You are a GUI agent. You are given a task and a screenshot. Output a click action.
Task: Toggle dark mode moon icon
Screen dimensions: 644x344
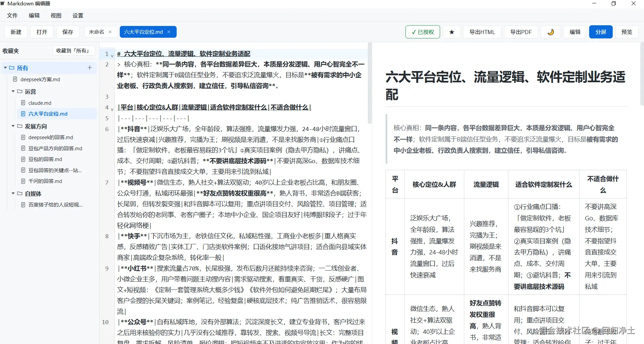(551, 32)
